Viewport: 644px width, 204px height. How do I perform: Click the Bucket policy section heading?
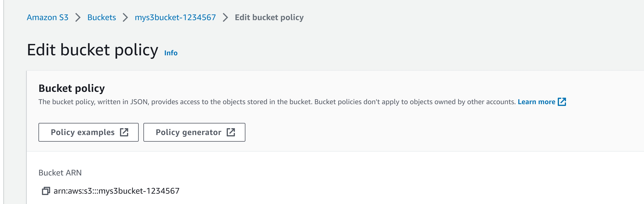tap(72, 89)
